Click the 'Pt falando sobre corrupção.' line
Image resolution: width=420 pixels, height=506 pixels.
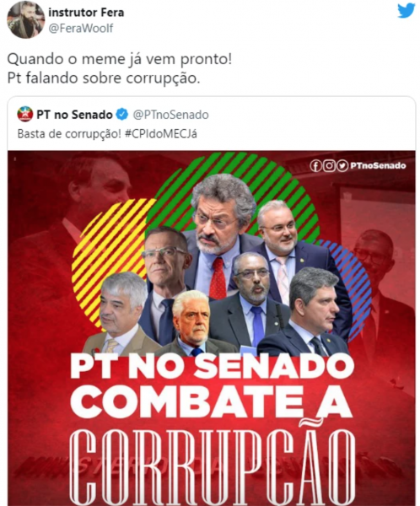[x=104, y=78]
